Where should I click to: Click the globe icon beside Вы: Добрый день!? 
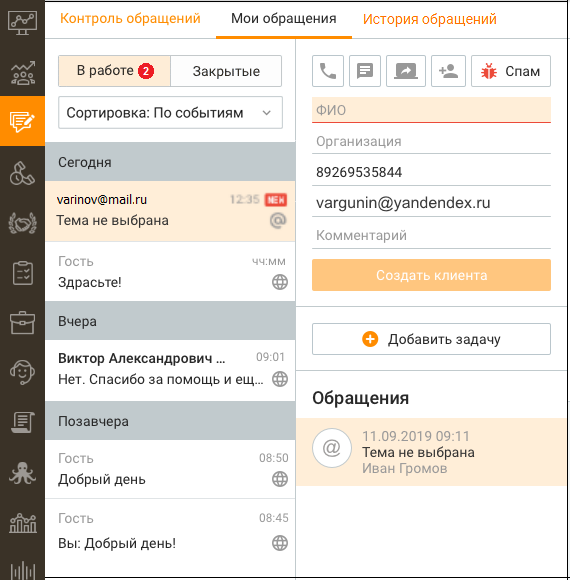pyautogui.click(x=280, y=543)
